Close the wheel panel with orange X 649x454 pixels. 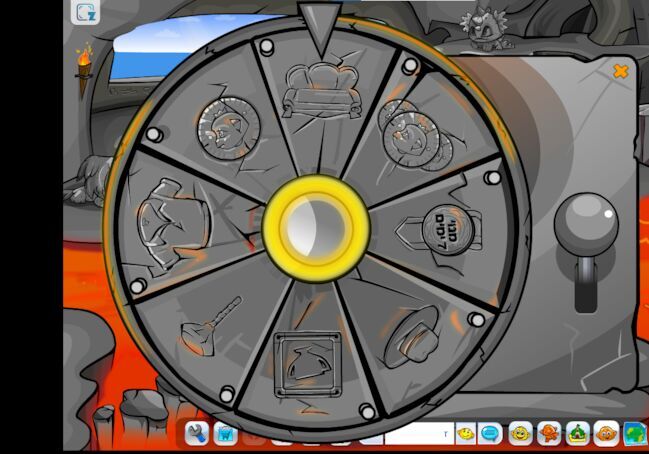coord(620,72)
